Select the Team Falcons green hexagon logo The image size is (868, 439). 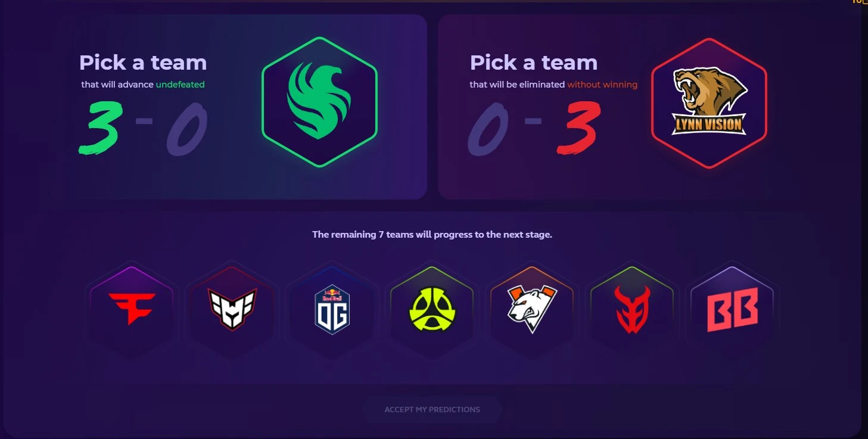click(319, 102)
